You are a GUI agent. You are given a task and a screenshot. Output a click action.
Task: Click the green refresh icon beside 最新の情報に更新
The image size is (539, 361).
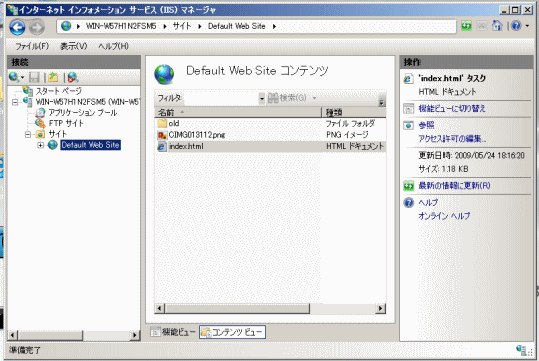pyautogui.click(x=409, y=186)
